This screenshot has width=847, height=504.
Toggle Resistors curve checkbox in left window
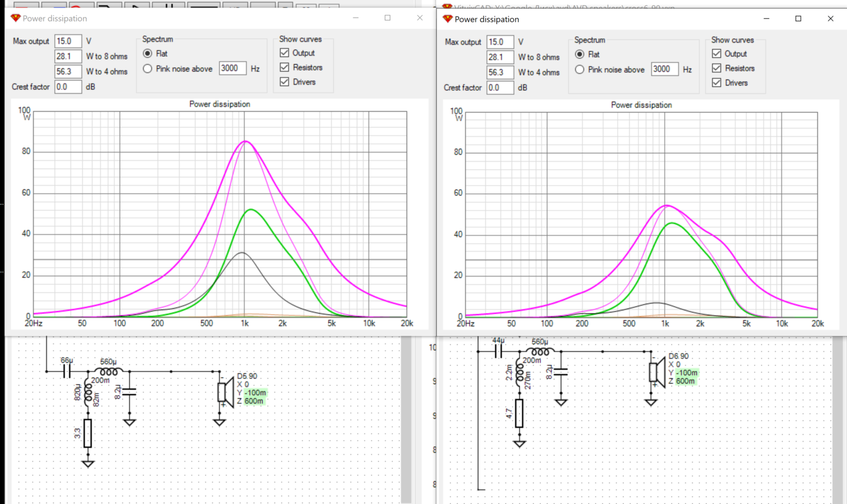(x=284, y=67)
